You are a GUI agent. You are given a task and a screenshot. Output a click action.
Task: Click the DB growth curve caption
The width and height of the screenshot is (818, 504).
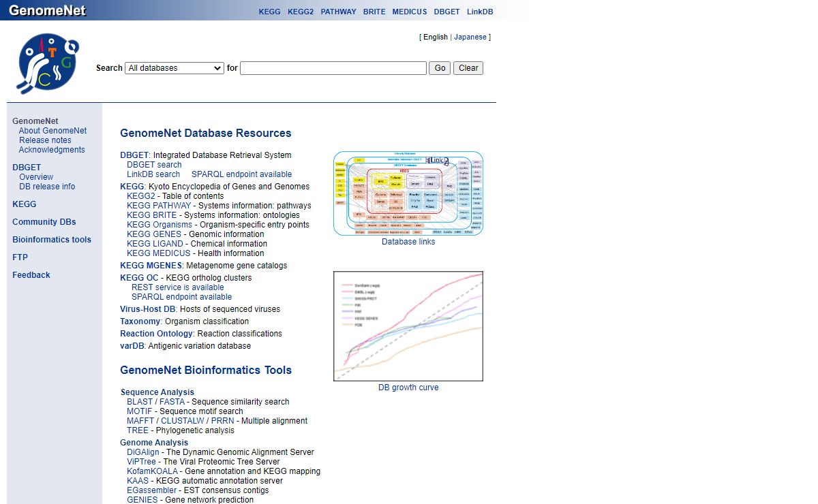[408, 388]
